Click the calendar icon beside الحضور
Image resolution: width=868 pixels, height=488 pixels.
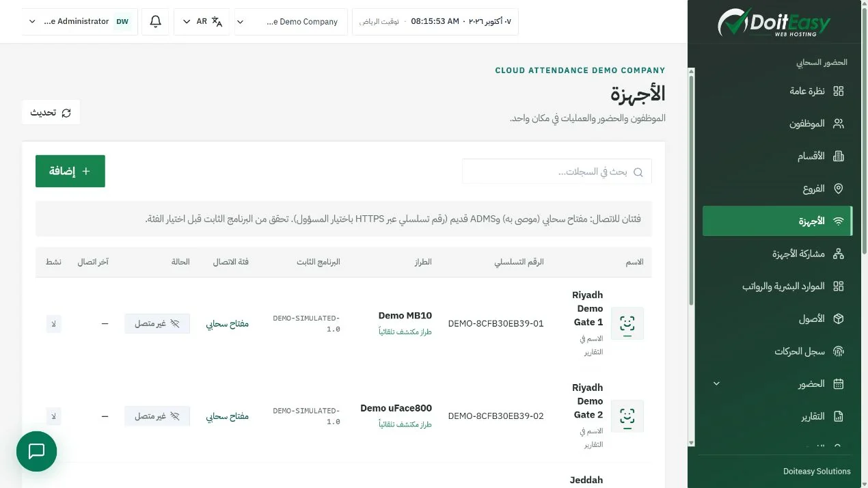tap(839, 384)
